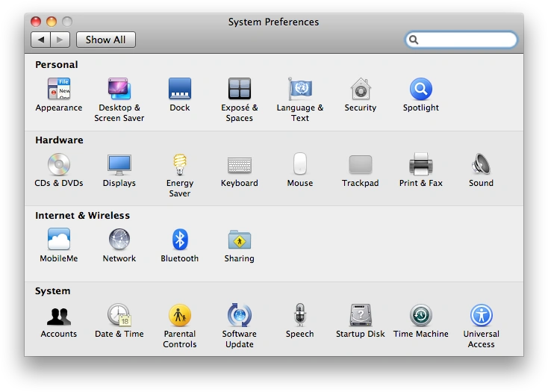Open the Sound preferences pane
Image resolution: width=548 pixels, height=392 pixels.
point(482,165)
